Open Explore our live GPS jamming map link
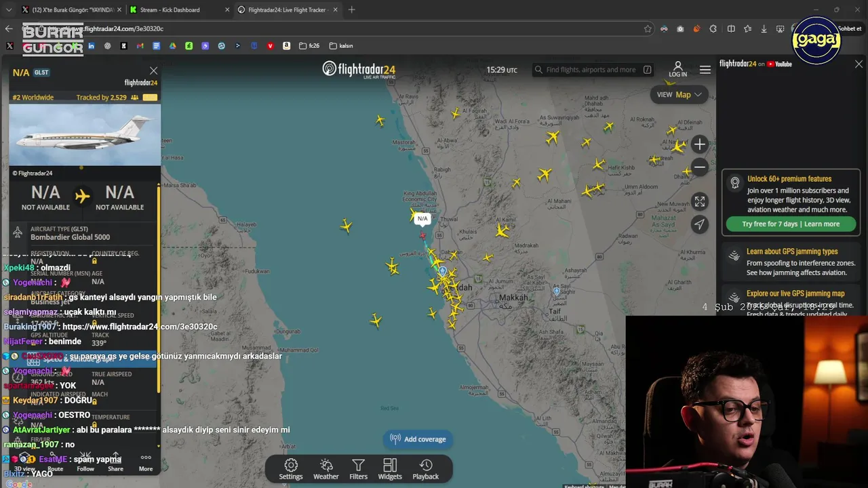 coord(795,293)
